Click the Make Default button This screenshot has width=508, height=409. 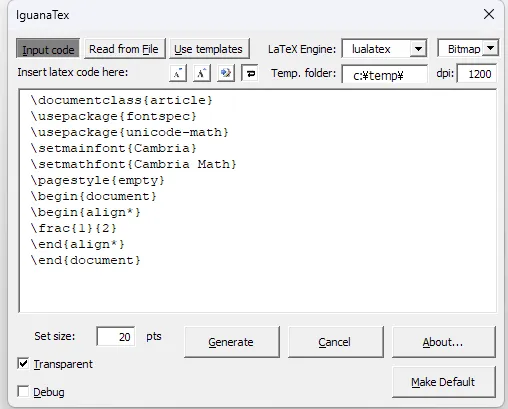click(444, 382)
